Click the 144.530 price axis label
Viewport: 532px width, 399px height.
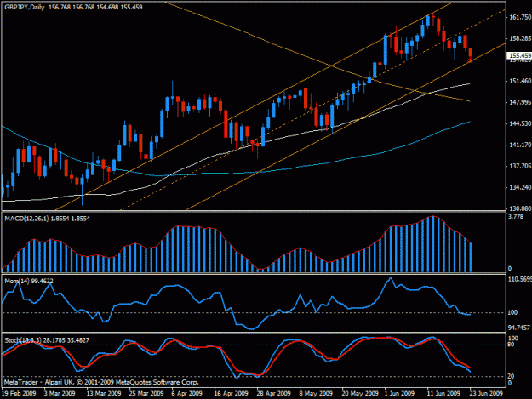tap(520, 123)
